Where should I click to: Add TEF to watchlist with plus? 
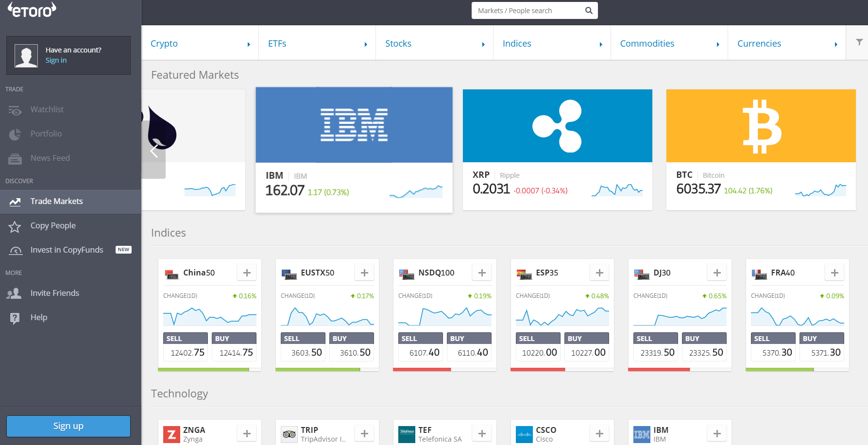pyautogui.click(x=482, y=433)
